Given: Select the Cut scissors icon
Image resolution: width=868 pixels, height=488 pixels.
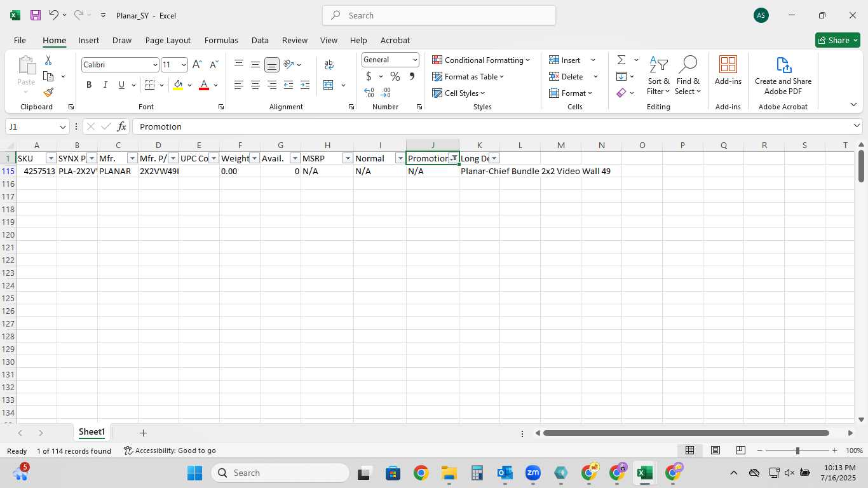Looking at the screenshot, I should [48, 60].
